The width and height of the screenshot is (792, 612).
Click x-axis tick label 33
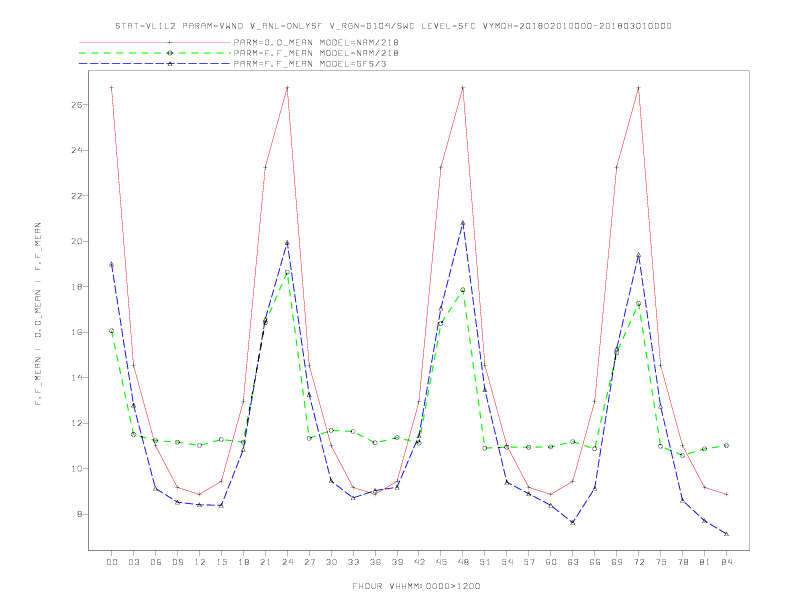[353, 562]
